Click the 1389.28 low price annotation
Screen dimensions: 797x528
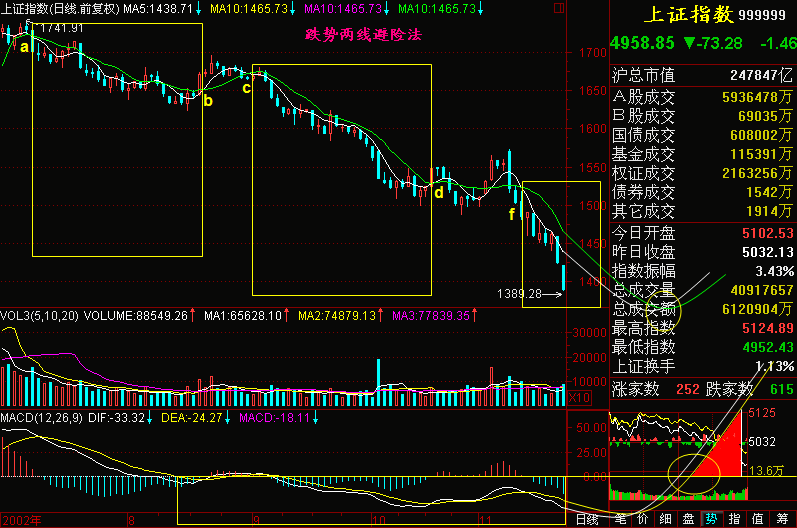coord(519,294)
